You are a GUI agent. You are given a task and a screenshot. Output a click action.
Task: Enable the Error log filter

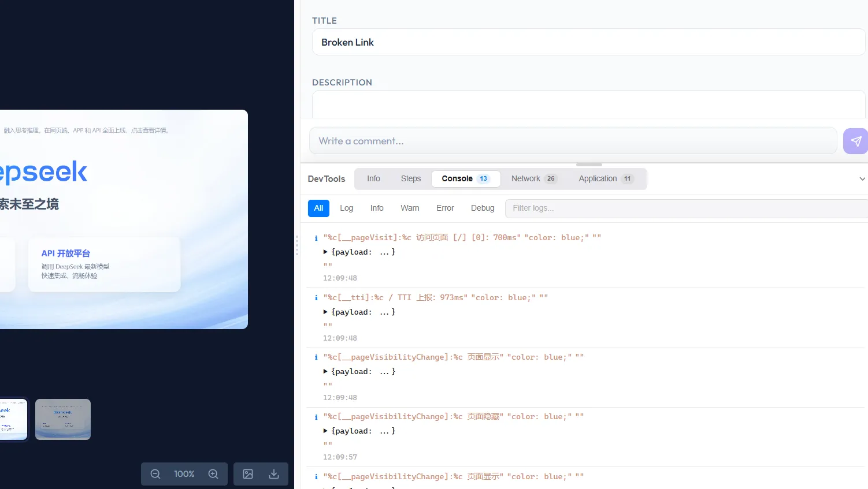(x=444, y=208)
